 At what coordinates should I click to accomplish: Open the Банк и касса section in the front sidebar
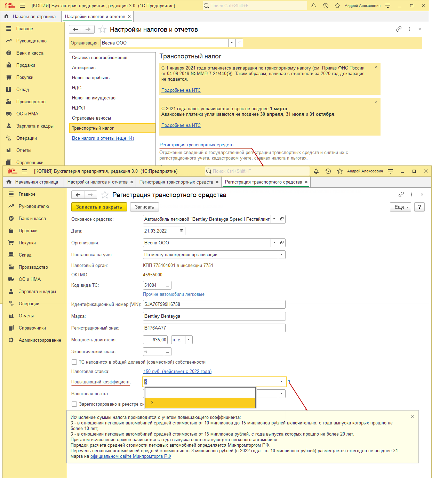click(32, 218)
